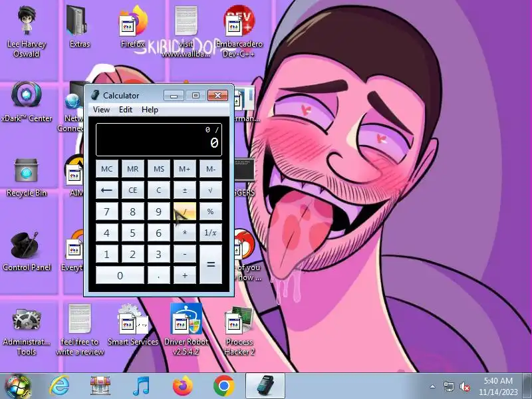Select the Calculator taskbar button
This screenshot has width=532, height=399.
[265, 386]
